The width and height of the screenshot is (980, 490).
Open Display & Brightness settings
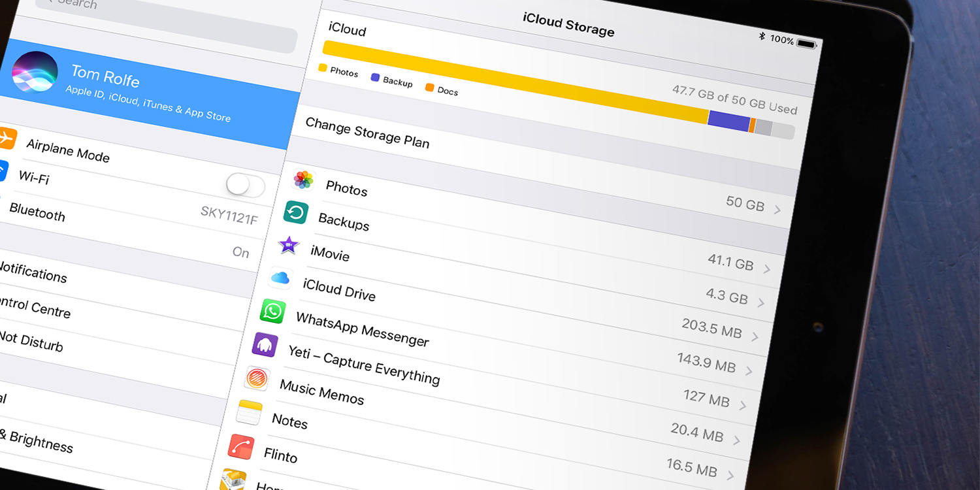(x=36, y=441)
